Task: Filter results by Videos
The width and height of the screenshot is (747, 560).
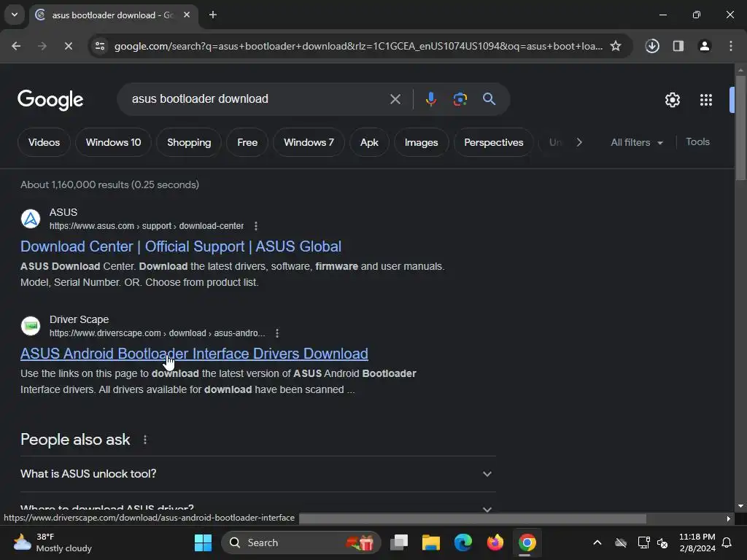Action: tap(44, 142)
